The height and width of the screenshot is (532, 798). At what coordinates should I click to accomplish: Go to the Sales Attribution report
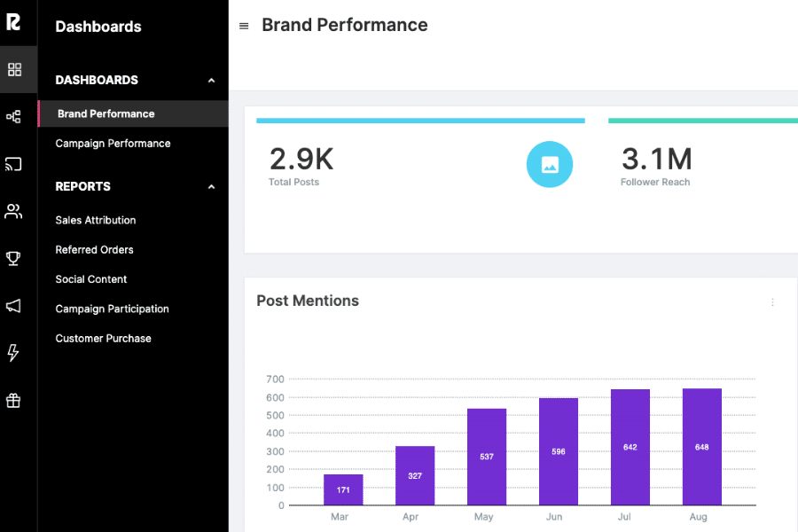(x=96, y=220)
